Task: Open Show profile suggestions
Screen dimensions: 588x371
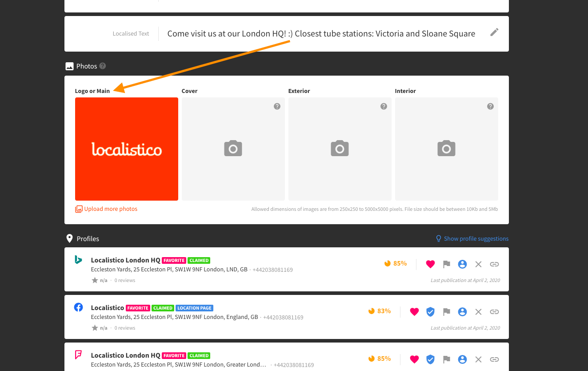Action: 472,239
